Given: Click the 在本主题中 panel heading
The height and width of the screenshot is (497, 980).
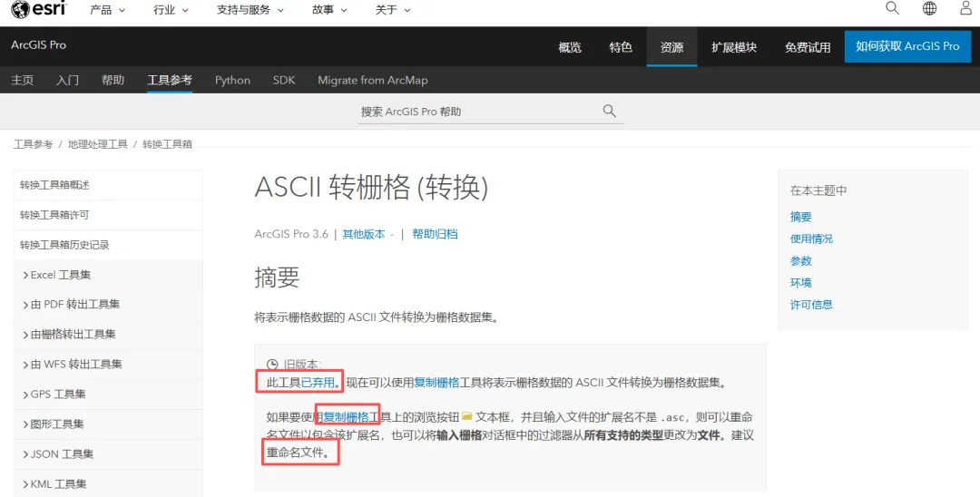Looking at the screenshot, I should point(818,190).
